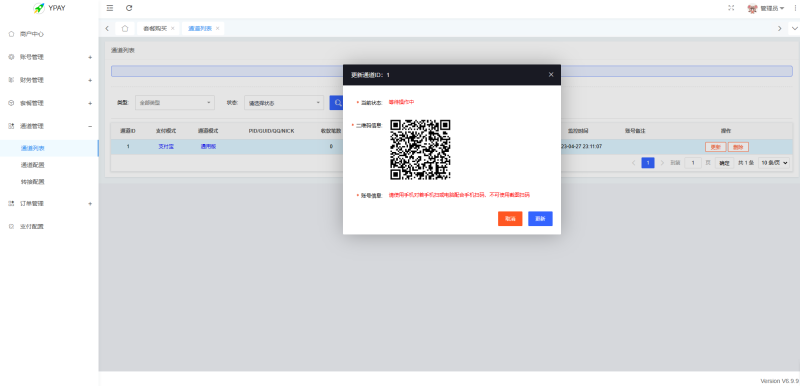
Task: Click the 确定 pagination confirm button
Action: tap(724, 163)
